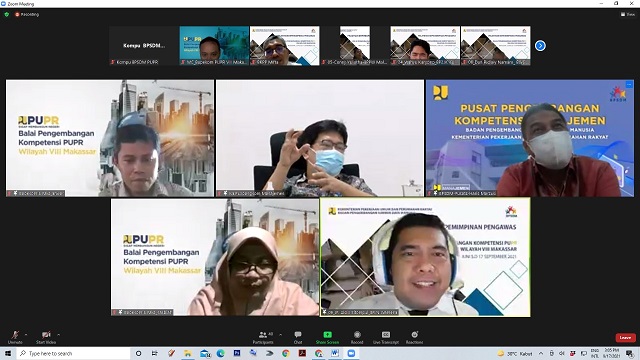The height and width of the screenshot is (360, 640).
Task: Open the weather widget on taskbar
Action: (x=515, y=353)
